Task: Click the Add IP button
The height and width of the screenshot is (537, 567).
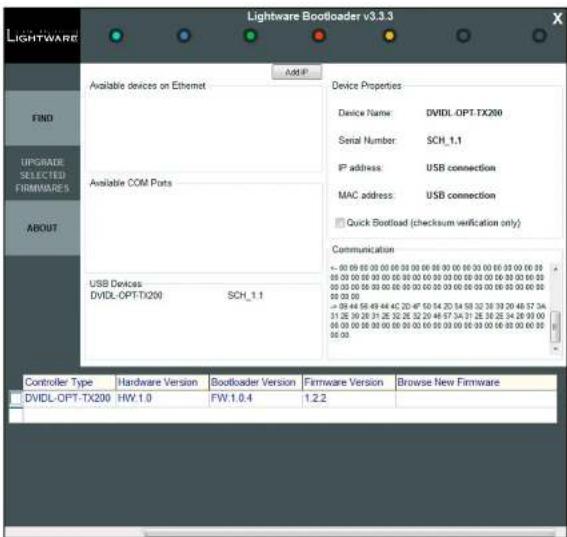Action: (x=297, y=72)
